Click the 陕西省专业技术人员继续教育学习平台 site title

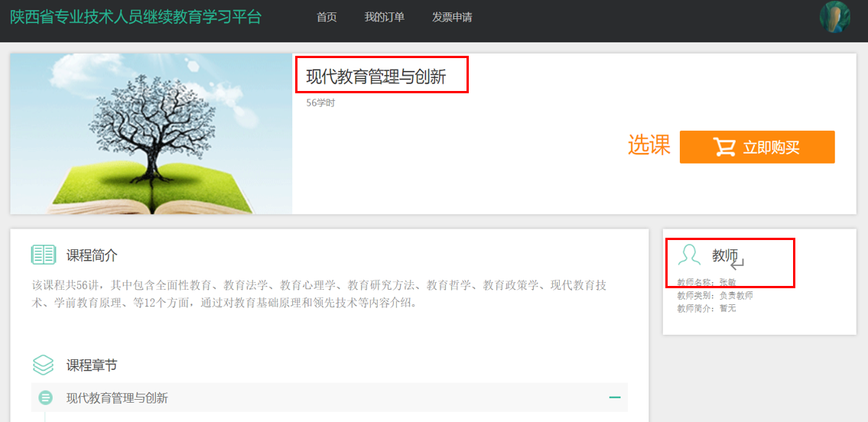[x=135, y=17]
